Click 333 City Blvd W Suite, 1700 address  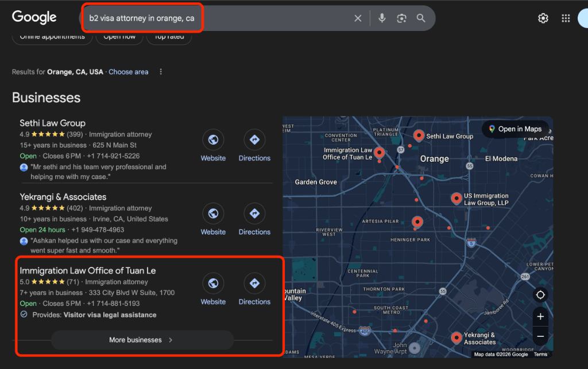coord(131,293)
